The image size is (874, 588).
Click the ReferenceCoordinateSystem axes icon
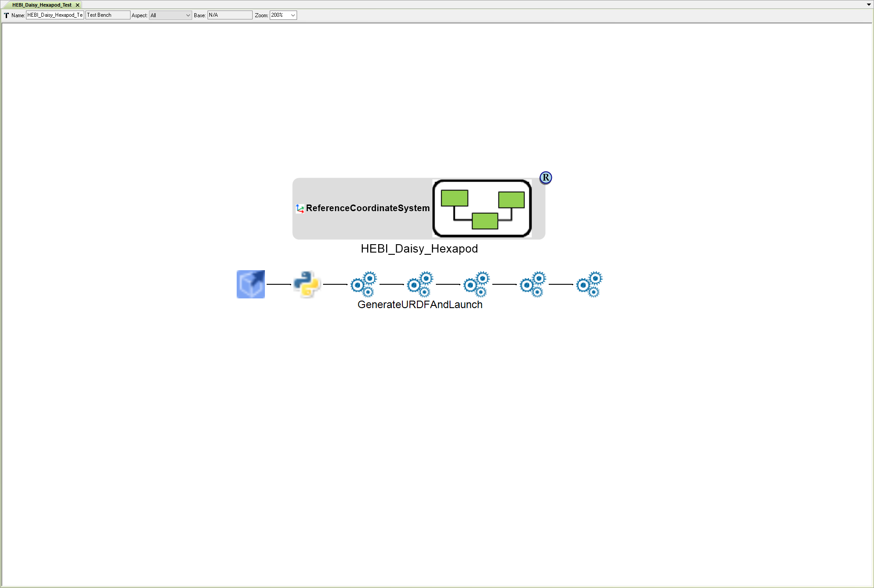pos(300,208)
